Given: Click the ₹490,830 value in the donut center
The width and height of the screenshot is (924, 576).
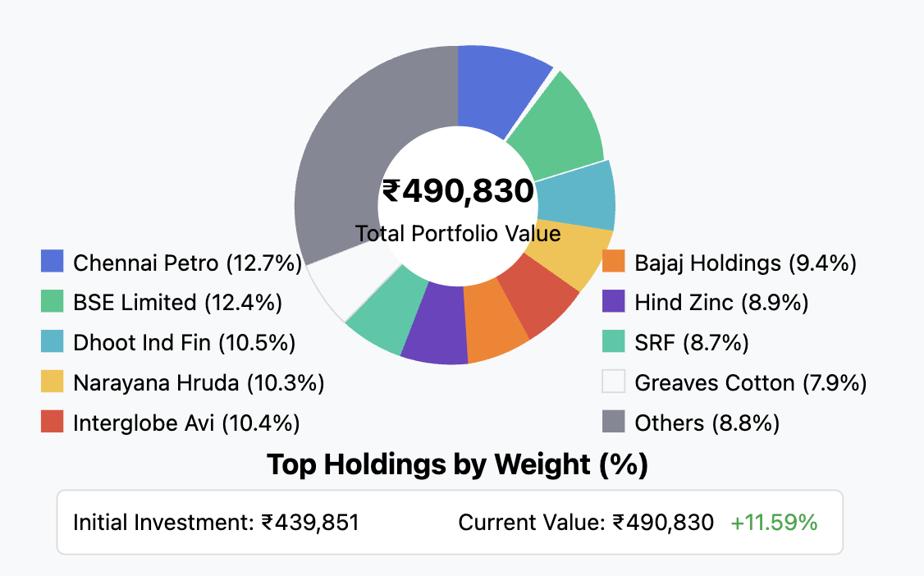Looking at the screenshot, I should pos(458,192).
